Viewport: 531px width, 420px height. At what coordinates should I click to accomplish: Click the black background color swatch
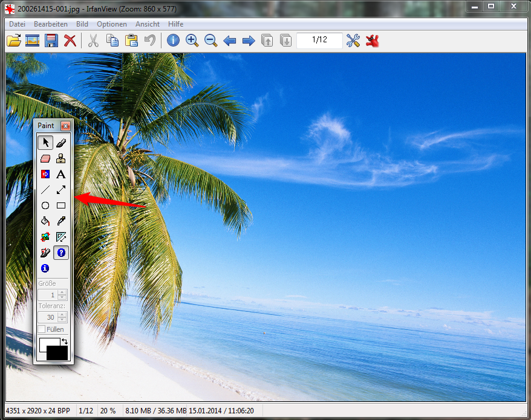[x=58, y=354]
